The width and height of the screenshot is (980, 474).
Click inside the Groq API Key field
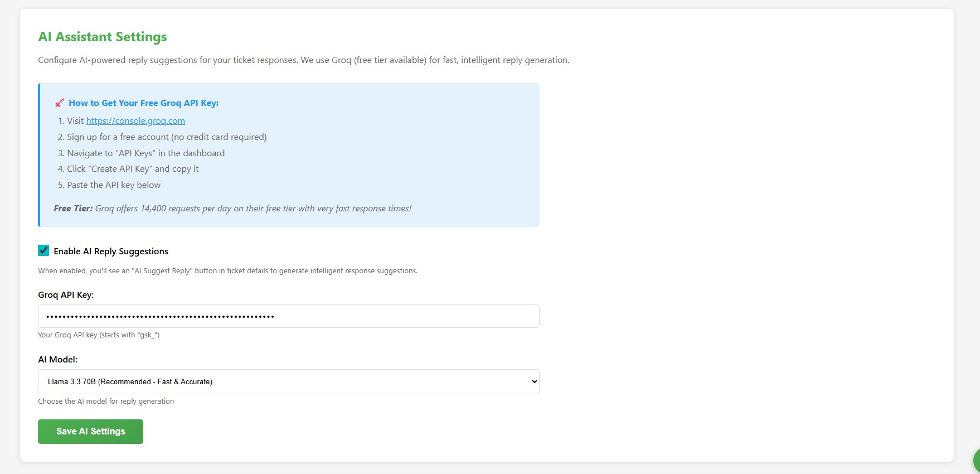click(288, 316)
